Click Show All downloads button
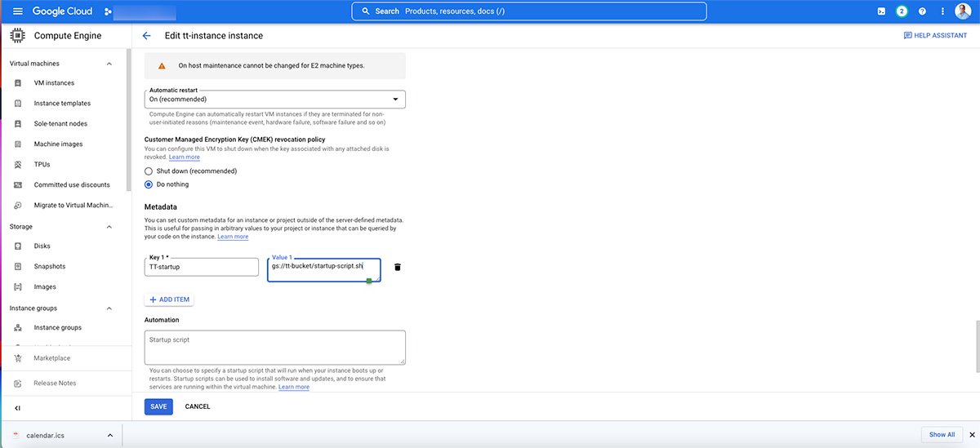The image size is (980, 448). tap(942, 435)
